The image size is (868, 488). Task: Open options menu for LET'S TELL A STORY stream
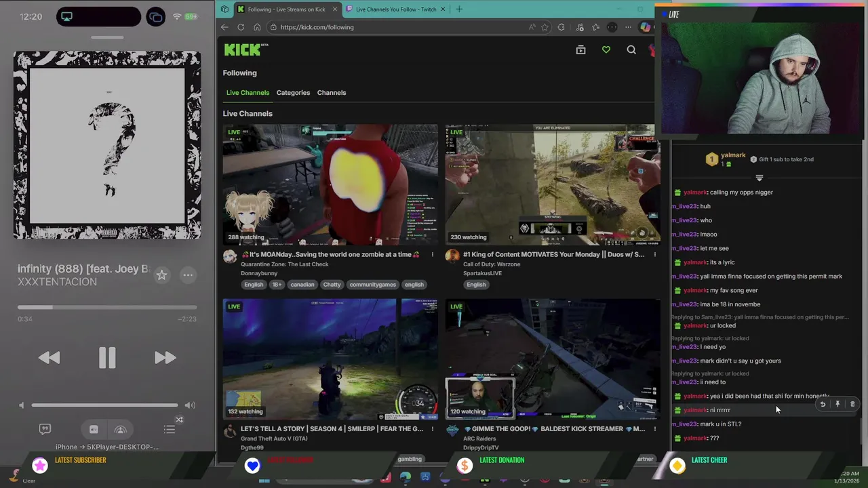point(432,429)
